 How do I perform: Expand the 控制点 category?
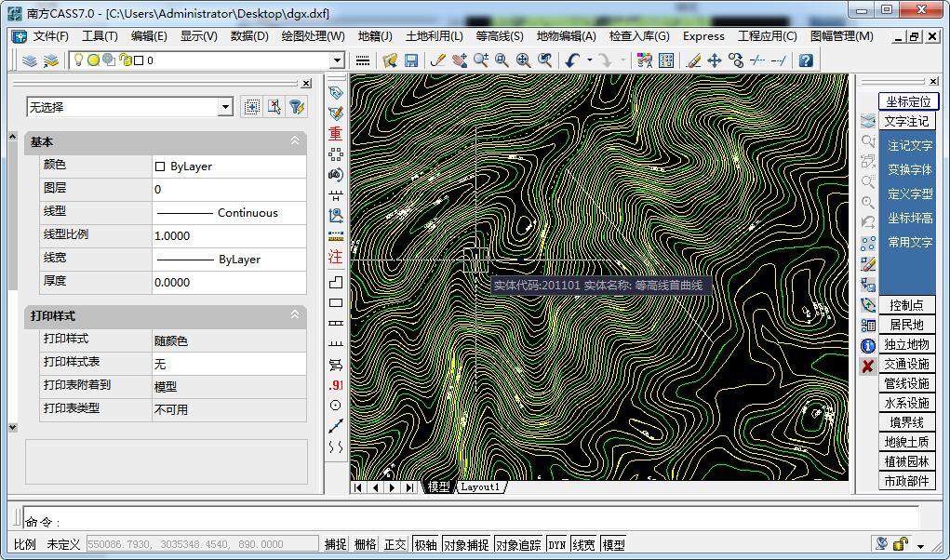[906, 305]
